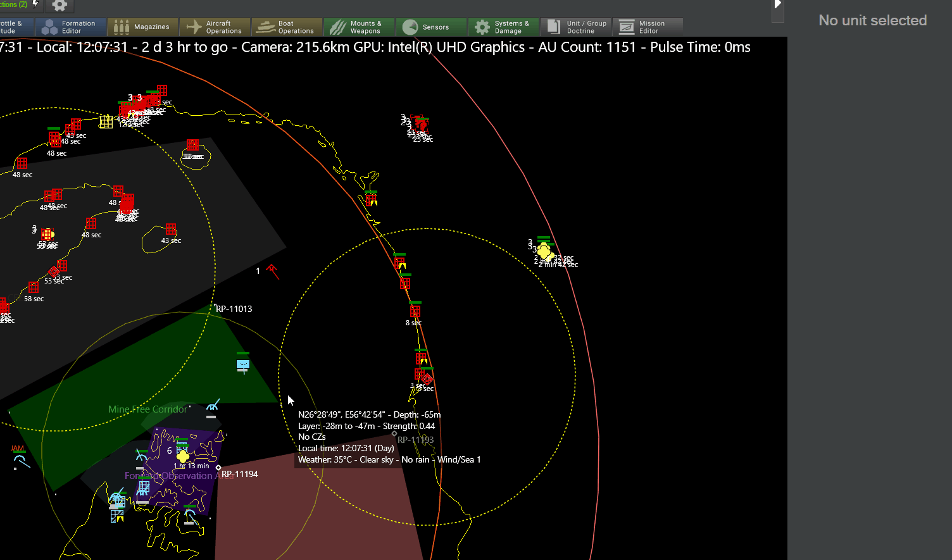
Task: Open the Mission Editor
Action: pos(648,27)
